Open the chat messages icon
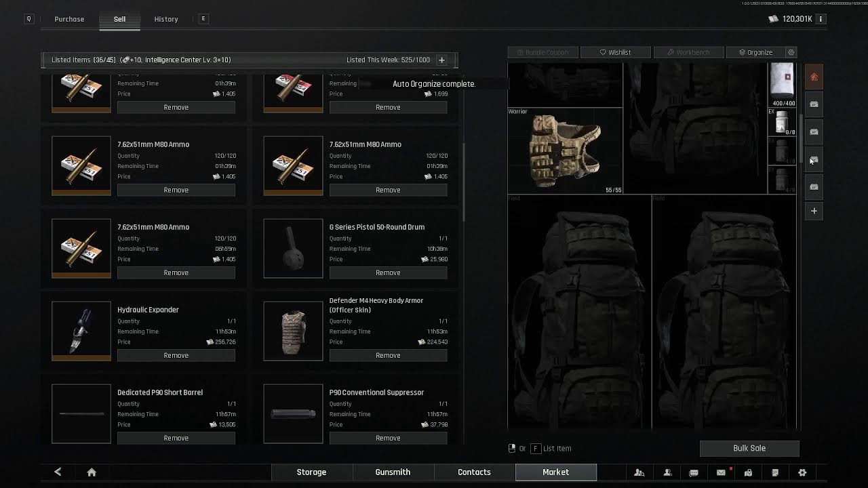 (x=694, y=472)
